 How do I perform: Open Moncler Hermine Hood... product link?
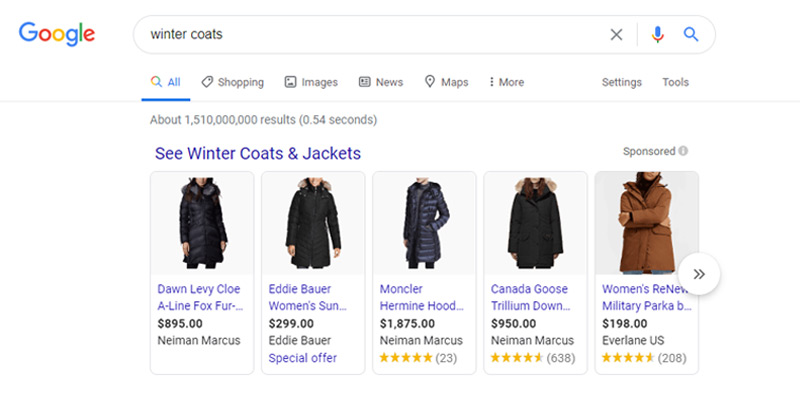coord(421,297)
